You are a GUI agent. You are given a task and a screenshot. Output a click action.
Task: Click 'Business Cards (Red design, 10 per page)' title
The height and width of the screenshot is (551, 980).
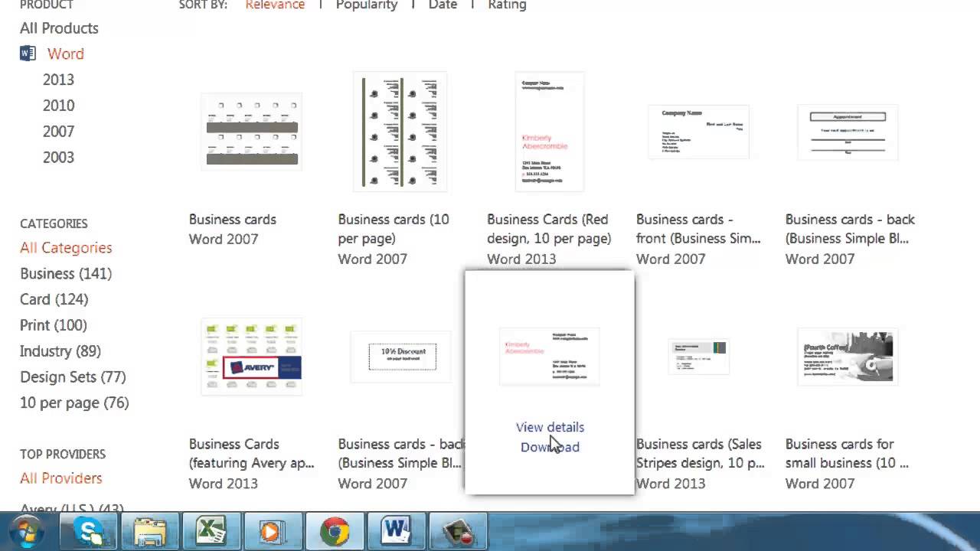[x=549, y=229]
